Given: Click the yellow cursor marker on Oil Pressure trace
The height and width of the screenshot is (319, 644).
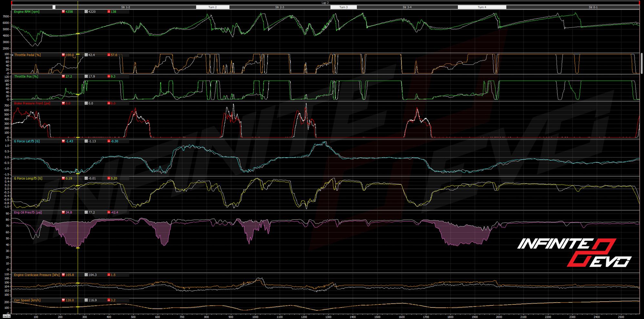Looking at the screenshot, I should click(x=78, y=248).
